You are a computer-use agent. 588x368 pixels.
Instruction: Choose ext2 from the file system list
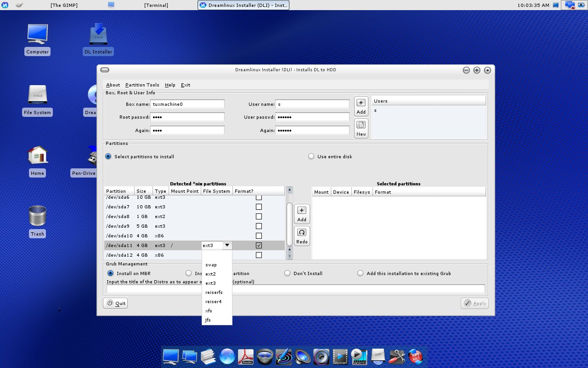[x=217, y=274]
